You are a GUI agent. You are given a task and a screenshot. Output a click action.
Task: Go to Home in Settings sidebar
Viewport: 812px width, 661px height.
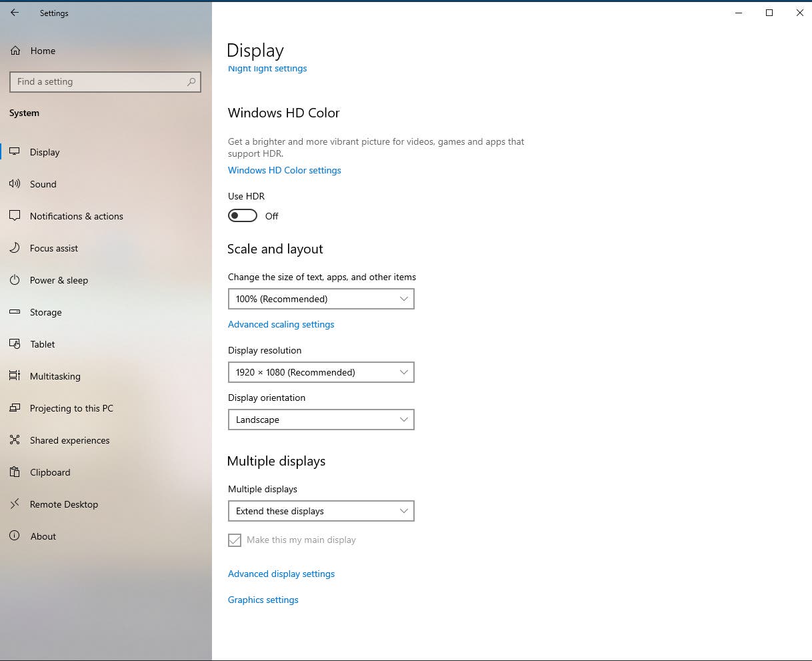[x=106, y=51]
